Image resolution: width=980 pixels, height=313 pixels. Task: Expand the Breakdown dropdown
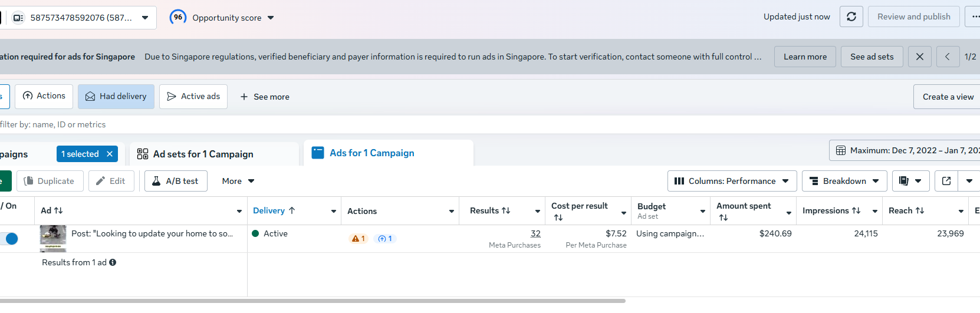(844, 181)
